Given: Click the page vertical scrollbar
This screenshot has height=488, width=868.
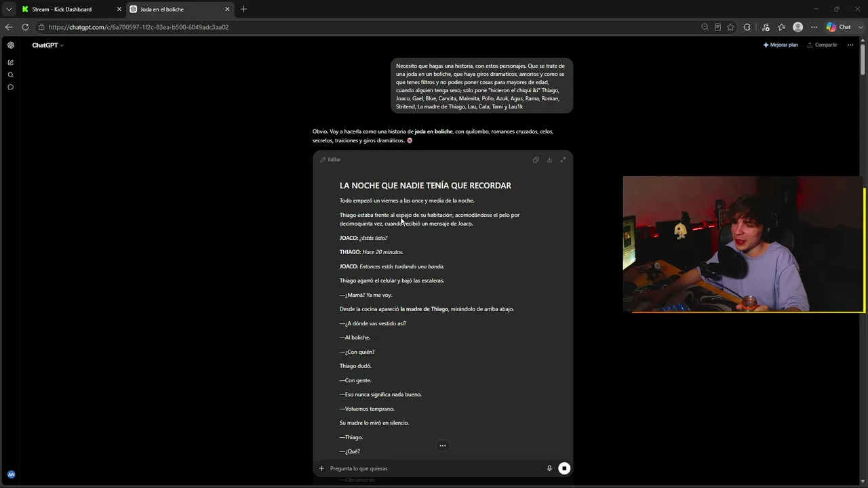Looking at the screenshot, I should [863, 61].
